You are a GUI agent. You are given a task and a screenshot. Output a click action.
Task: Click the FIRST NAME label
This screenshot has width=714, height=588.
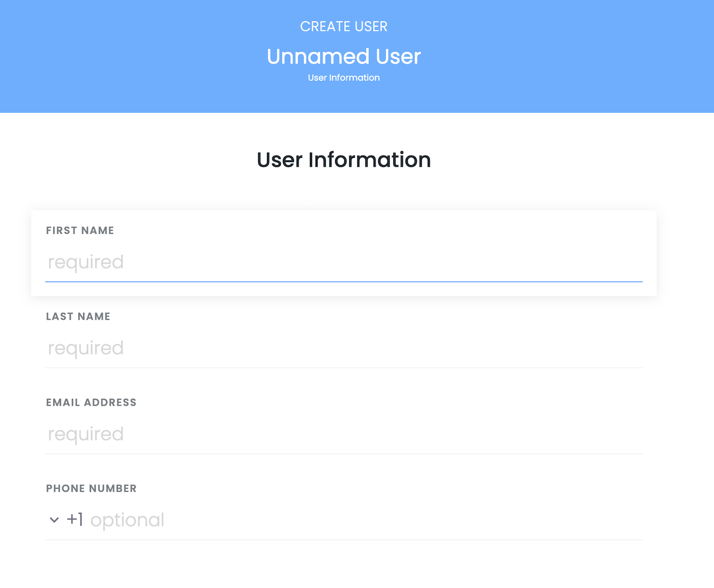80,230
